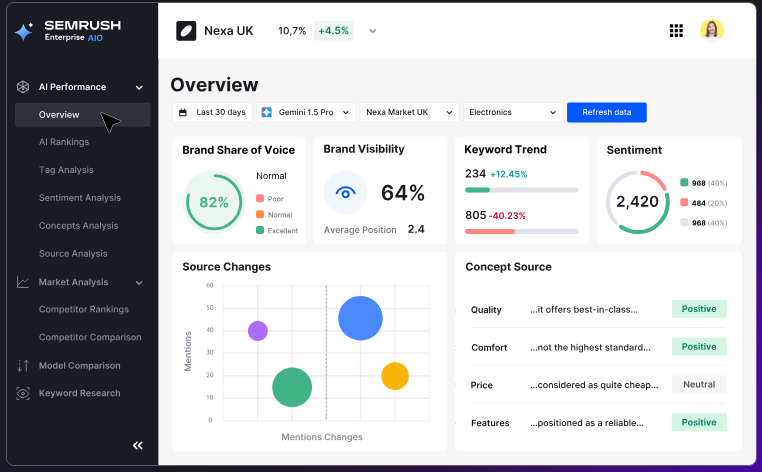Click Positive badge for Features
The width and height of the screenshot is (762, 472).
point(699,422)
